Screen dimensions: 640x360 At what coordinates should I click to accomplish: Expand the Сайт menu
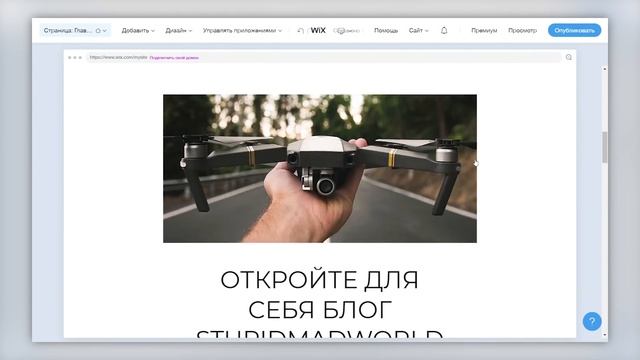(x=418, y=31)
